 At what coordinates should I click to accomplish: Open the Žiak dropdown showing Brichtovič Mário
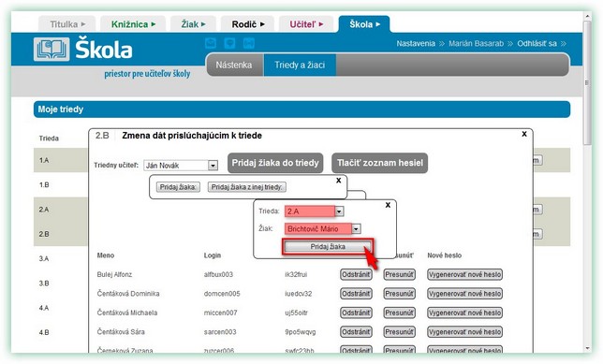[356, 228]
